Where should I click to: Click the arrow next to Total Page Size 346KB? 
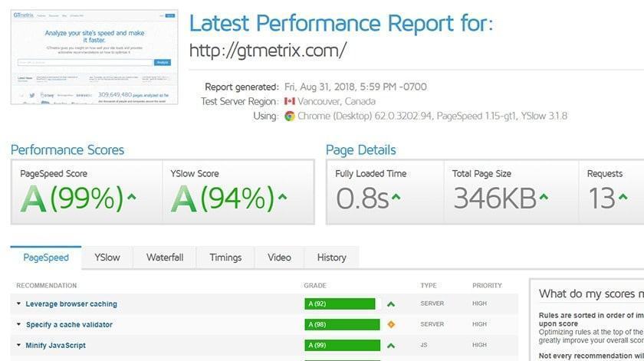544,197
